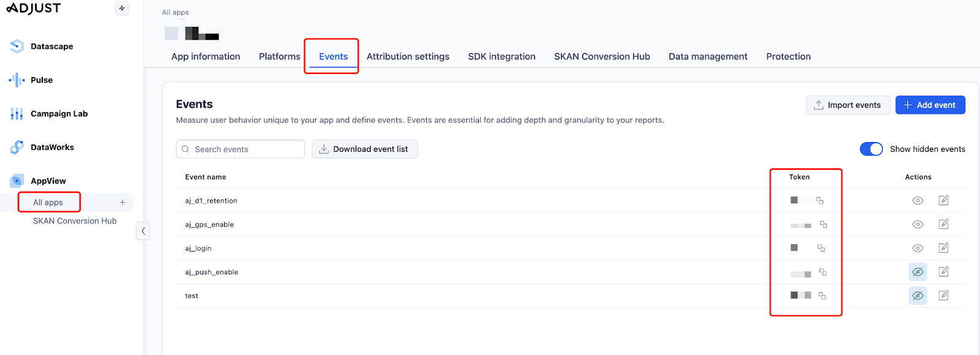Open DataWorks from the sidebar
980x355 pixels.
point(53,147)
